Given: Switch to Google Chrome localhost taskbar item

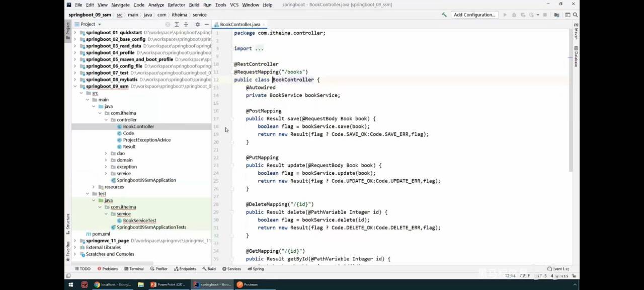Looking at the screenshot, I should click(113, 284).
